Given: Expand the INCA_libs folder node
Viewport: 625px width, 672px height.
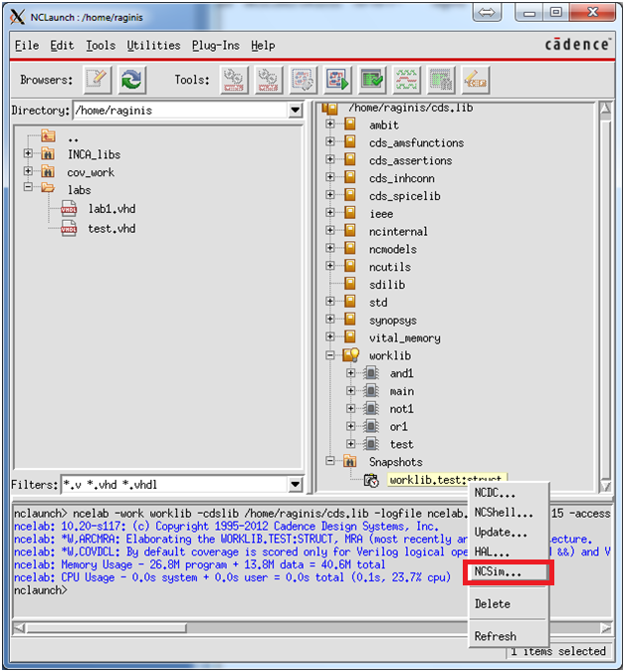Looking at the screenshot, I should (x=28, y=153).
